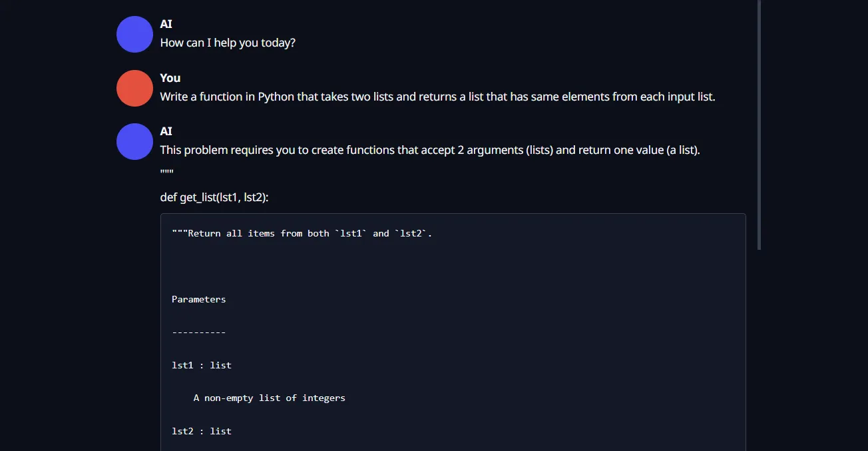Click the second AI sender label

click(x=166, y=131)
